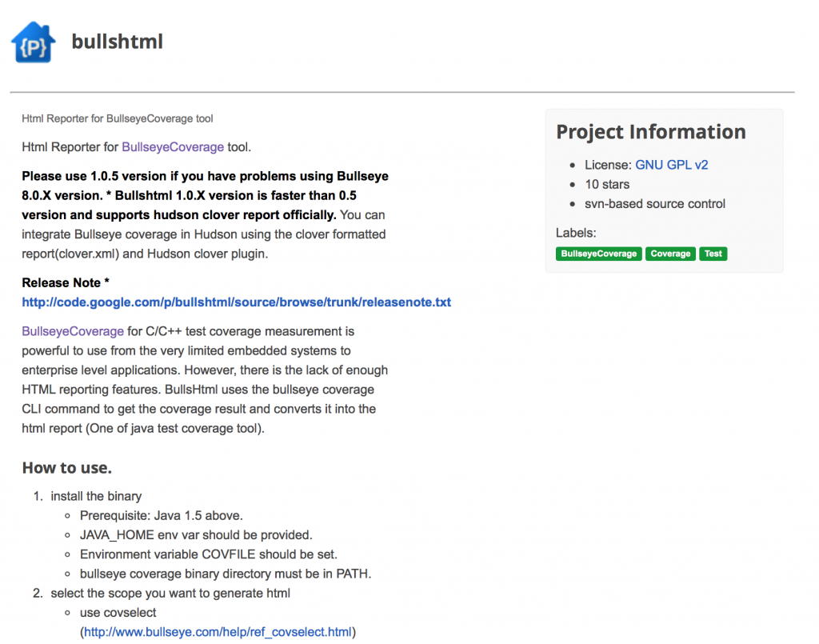This screenshot has width=819, height=644.
Task: Open the BullseyeCoverage link in the intro sentence
Action: point(173,147)
